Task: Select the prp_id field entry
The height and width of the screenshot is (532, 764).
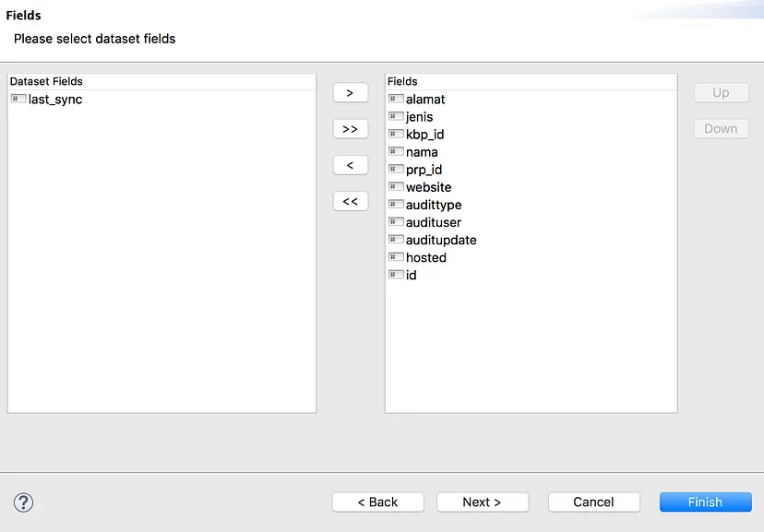Action: (424, 170)
